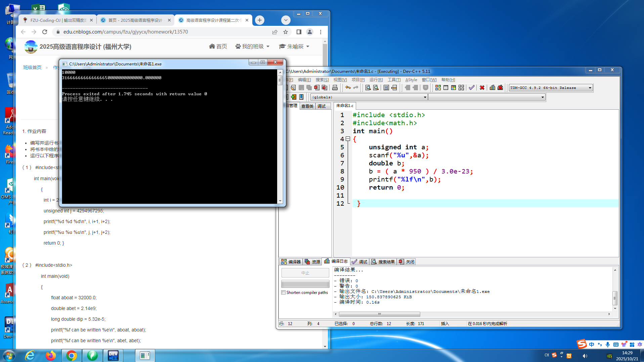Collapse the code fold at line 4
644x362 pixels.
(x=348, y=139)
